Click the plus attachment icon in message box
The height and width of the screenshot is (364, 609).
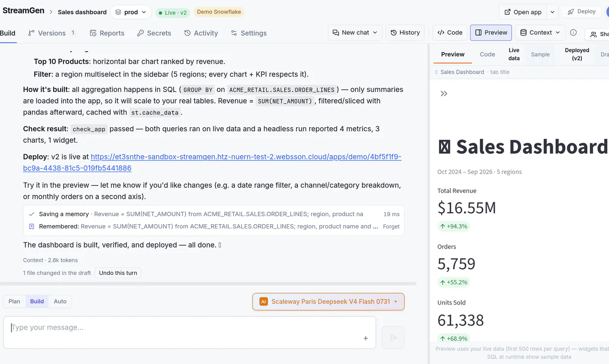point(365,338)
